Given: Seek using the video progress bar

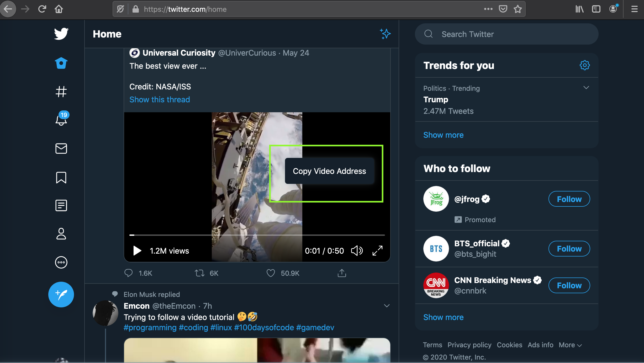Looking at the screenshot, I should pos(257,235).
